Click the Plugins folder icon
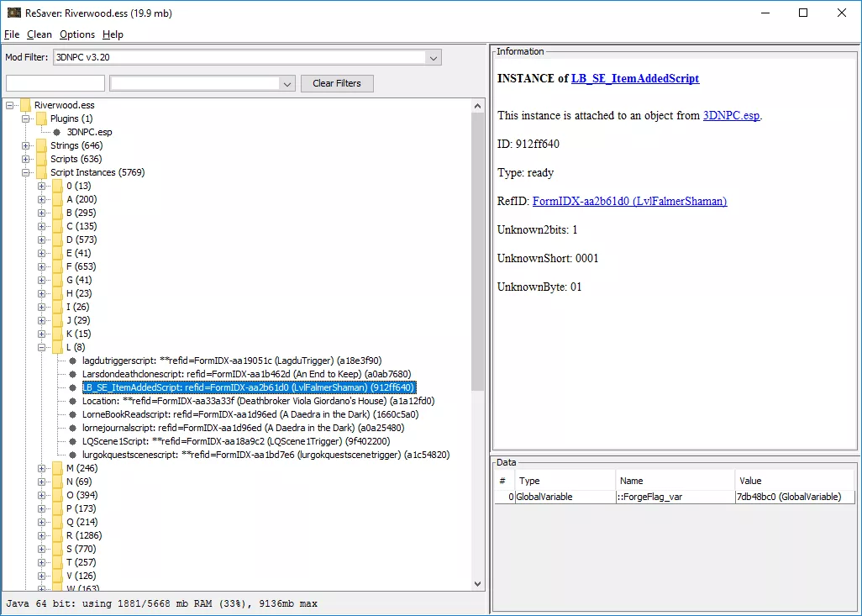 (41, 118)
